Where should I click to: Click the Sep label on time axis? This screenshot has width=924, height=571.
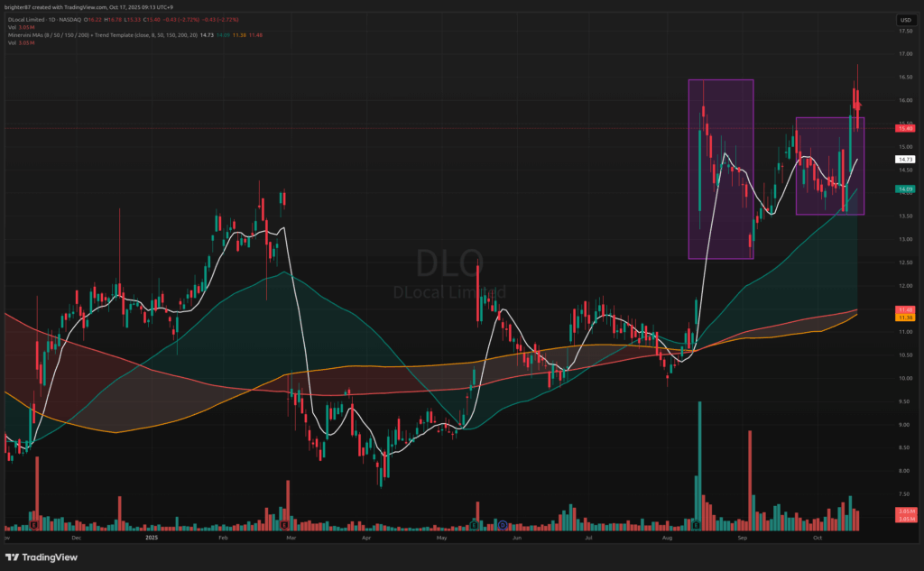click(744, 537)
